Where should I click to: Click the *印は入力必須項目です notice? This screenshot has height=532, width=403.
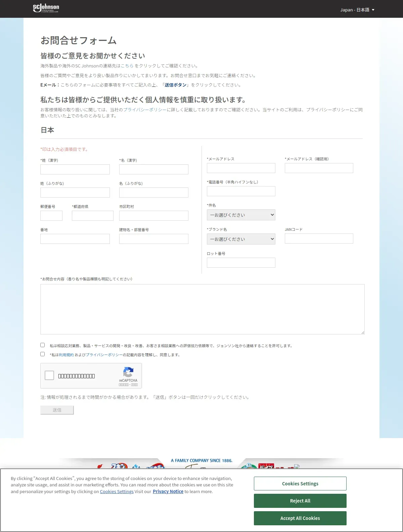click(64, 149)
